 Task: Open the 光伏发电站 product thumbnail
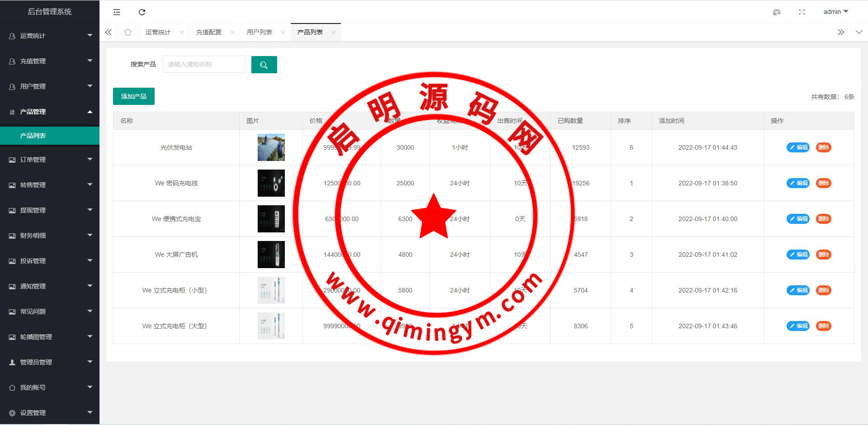tap(271, 147)
